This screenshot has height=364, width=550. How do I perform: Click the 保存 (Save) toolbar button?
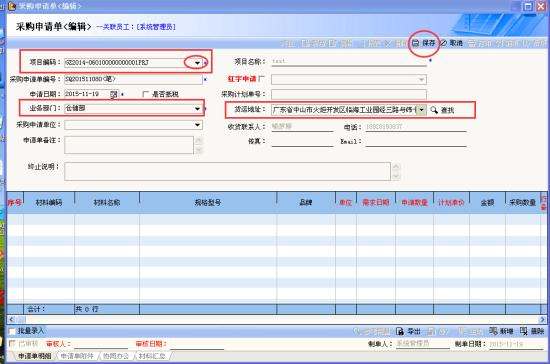click(x=424, y=43)
